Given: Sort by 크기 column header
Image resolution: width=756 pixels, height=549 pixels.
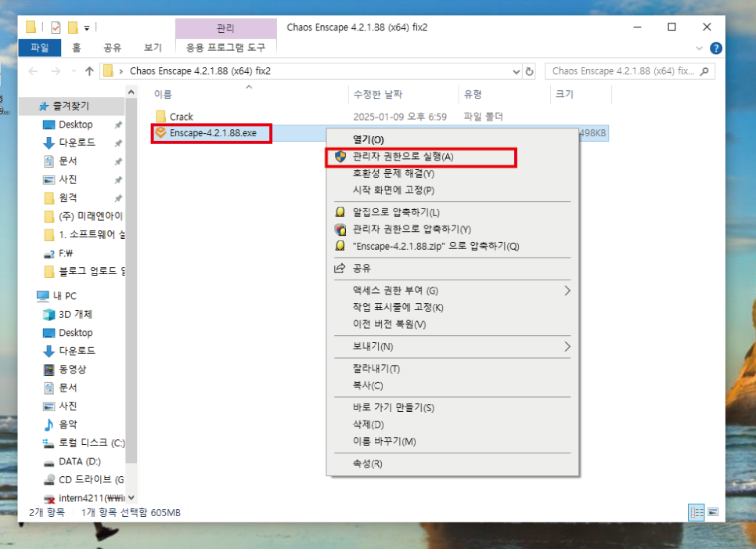Looking at the screenshot, I should (x=564, y=94).
